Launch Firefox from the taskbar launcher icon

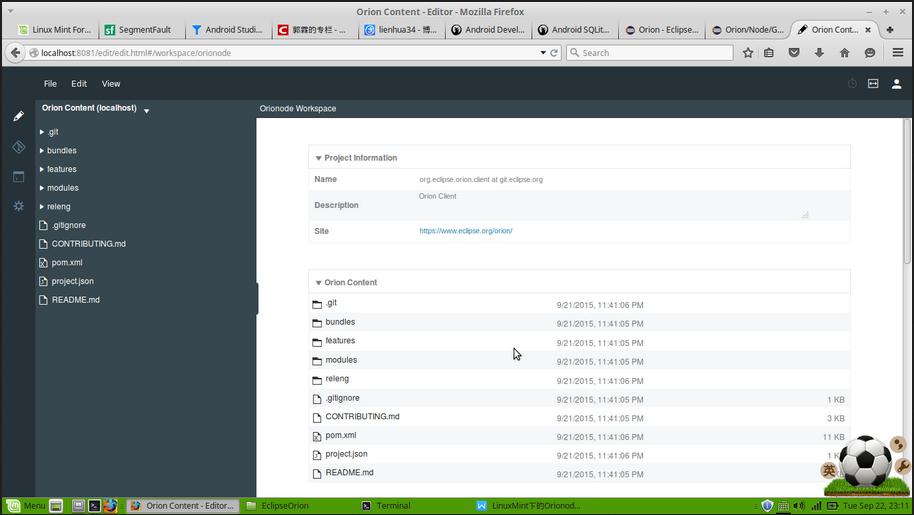111,506
